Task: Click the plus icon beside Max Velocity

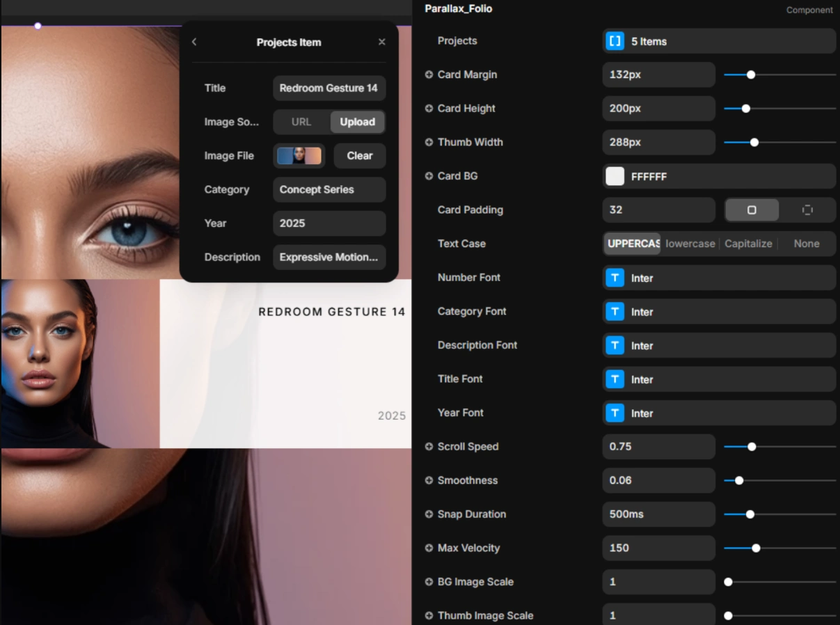Action: (429, 548)
